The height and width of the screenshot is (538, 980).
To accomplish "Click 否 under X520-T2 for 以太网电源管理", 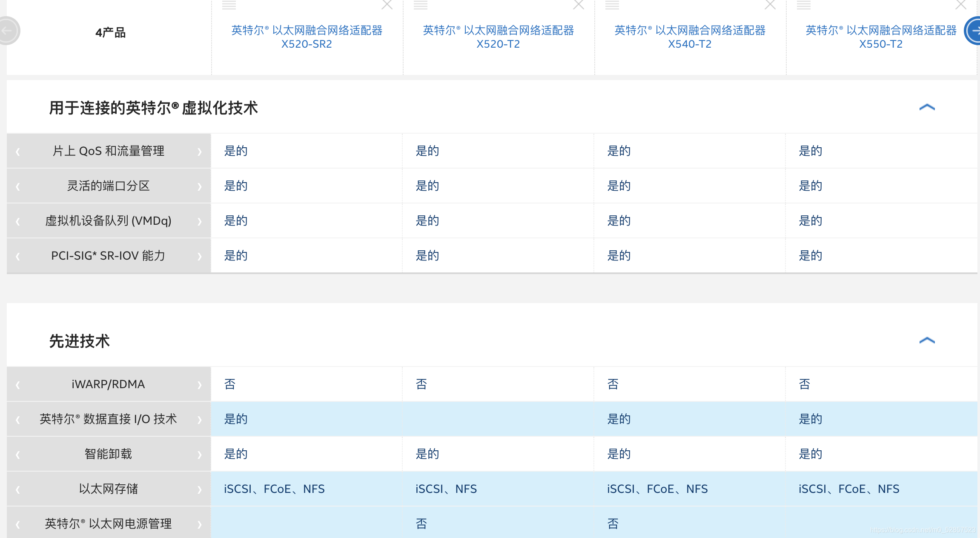I will click(421, 524).
